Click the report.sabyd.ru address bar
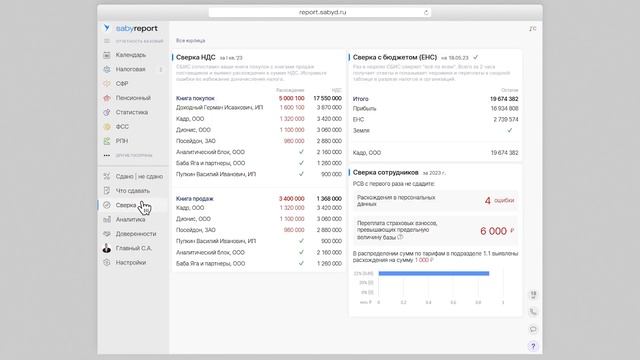640x360 pixels. point(320,13)
